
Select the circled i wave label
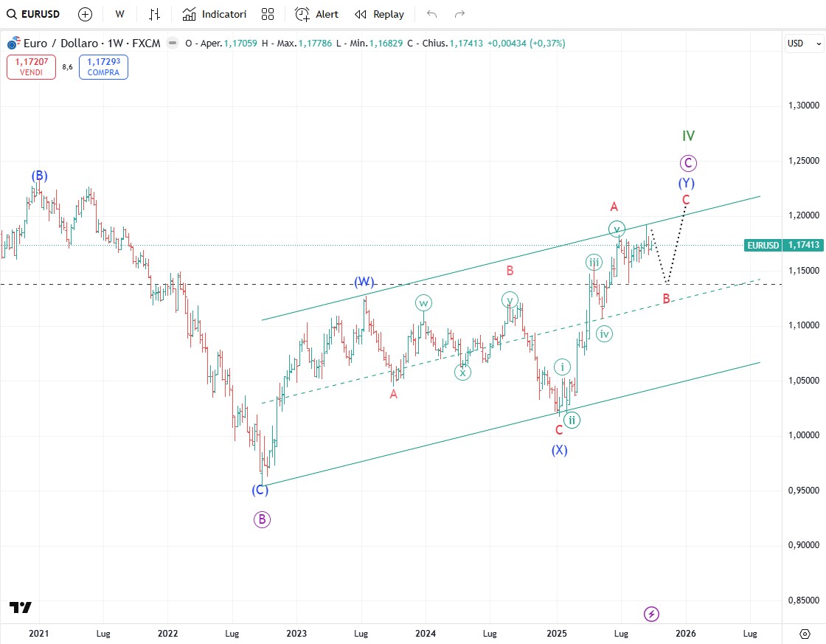(x=562, y=367)
